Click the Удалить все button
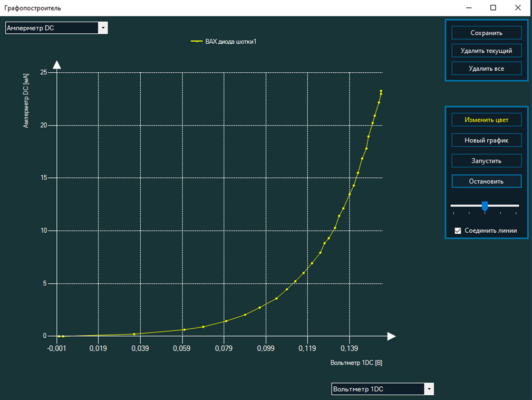 pos(486,69)
